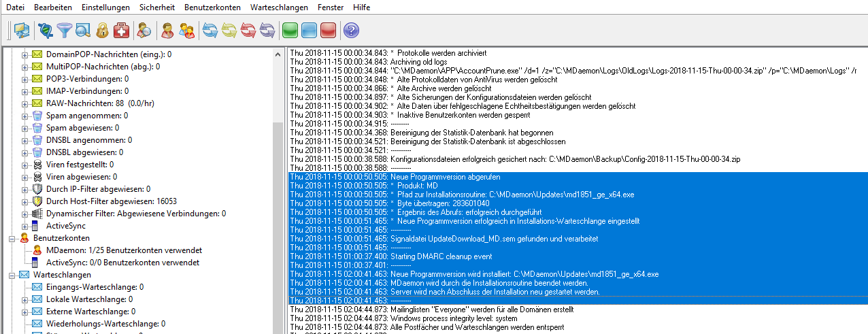Screen dimensions: 868x334
Task: Click the computer monitor toolbar icon
Action: pyautogui.click(x=22, y=30)
